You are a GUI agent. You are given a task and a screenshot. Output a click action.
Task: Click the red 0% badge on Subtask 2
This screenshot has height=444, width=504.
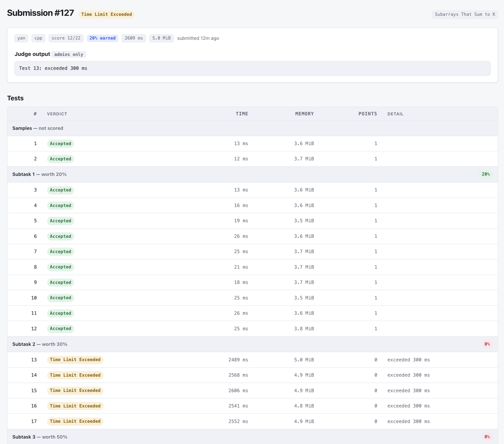[x=487, y=344]
